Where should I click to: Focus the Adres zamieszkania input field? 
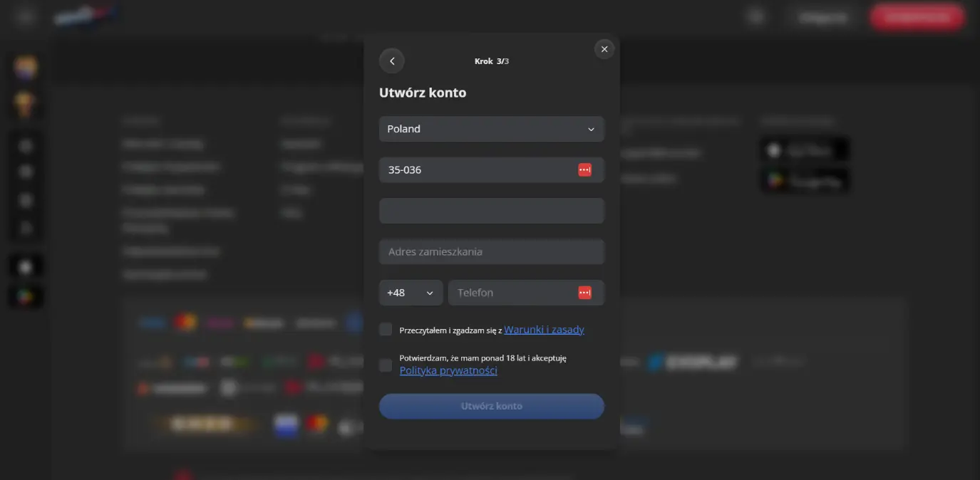coord(491,251)
